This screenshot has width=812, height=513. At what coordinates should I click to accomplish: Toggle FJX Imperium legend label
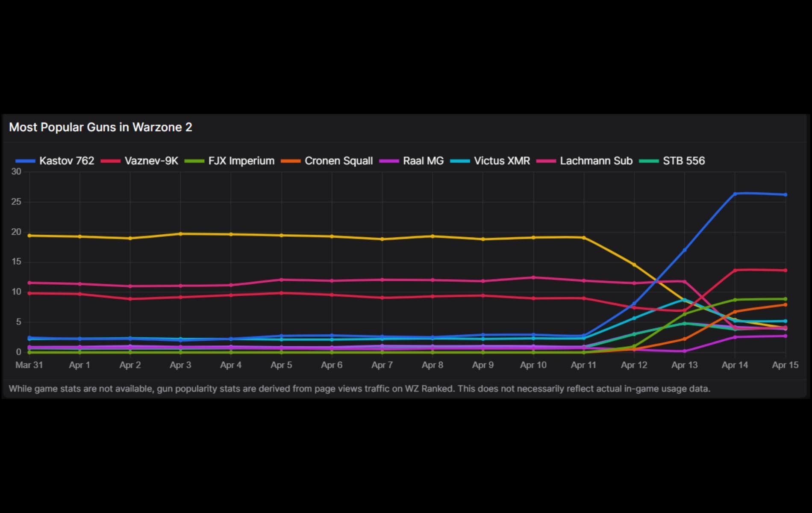[x=241, y=161]
